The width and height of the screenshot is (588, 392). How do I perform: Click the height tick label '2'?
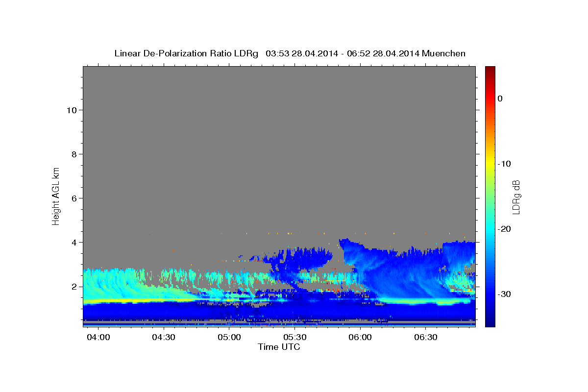(x=73, y=286)
